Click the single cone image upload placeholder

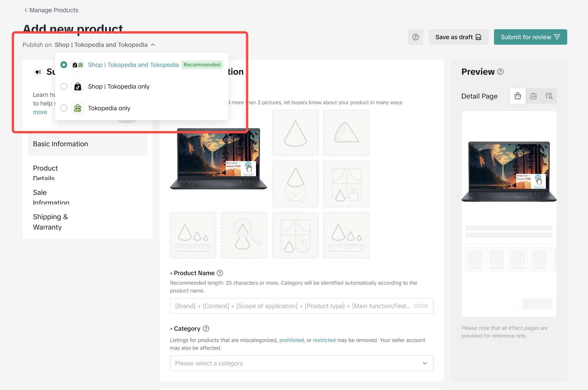[x=295, y=133]
